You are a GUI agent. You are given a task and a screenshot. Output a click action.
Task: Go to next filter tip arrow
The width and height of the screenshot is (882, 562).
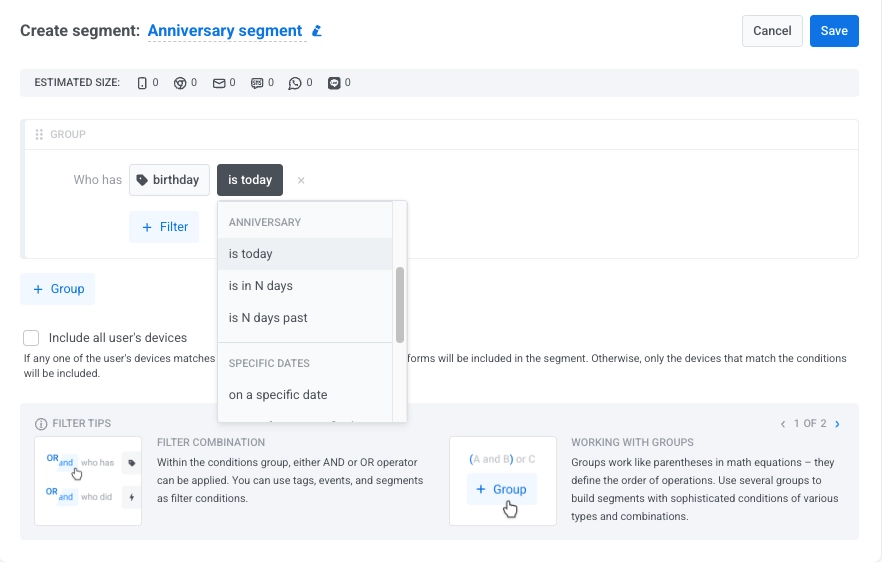pos(837,424)
